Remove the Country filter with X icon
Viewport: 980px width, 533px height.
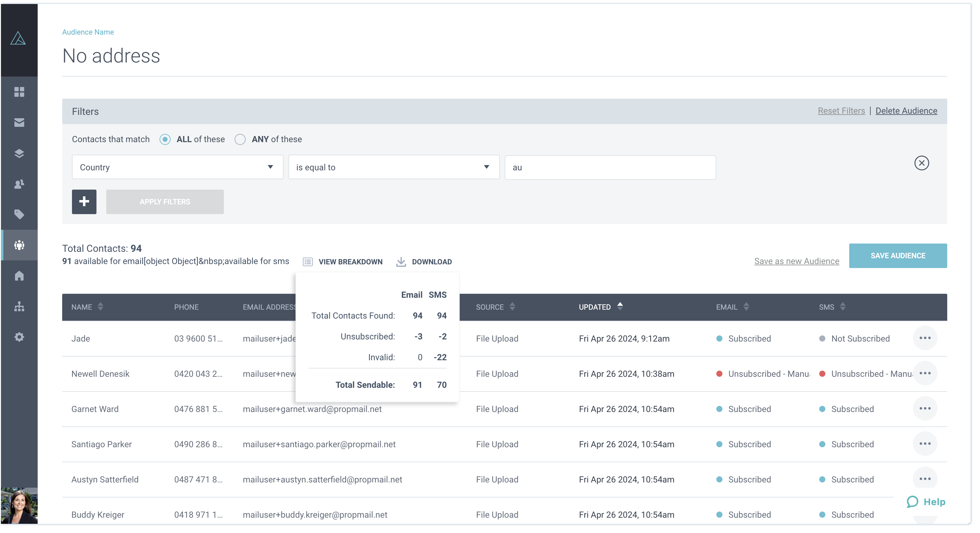pos(922,163)
